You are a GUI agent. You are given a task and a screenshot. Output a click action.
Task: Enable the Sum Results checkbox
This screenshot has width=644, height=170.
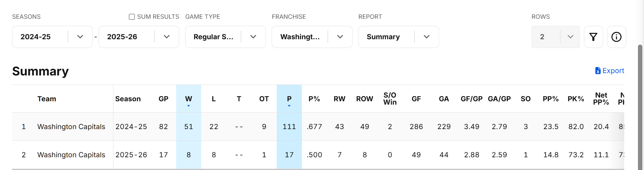pos(132,17)
